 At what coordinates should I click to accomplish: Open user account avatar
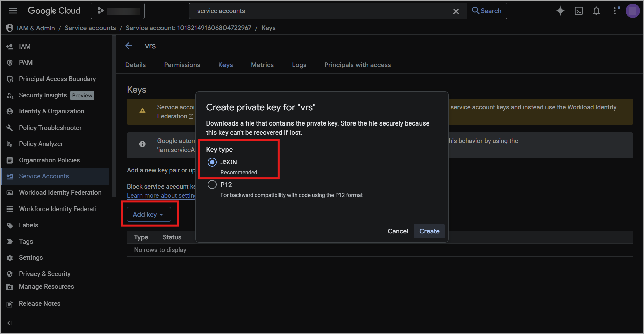(632, 11)
